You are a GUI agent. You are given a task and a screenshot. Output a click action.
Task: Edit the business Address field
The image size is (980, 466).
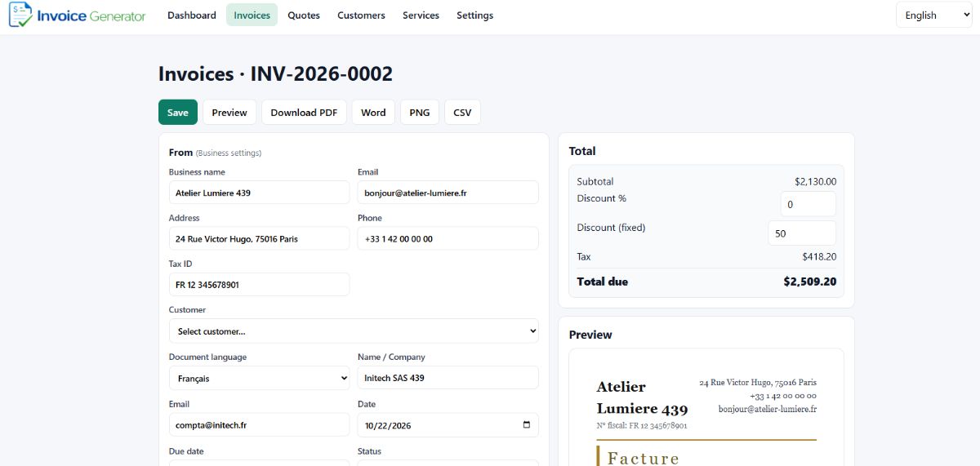(259, 238)
